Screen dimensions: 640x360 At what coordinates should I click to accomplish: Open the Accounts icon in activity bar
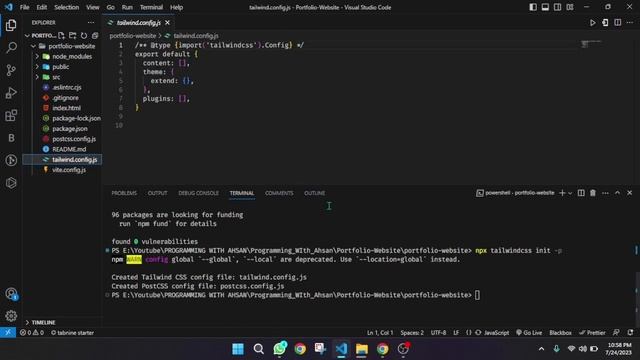(11, 294)
